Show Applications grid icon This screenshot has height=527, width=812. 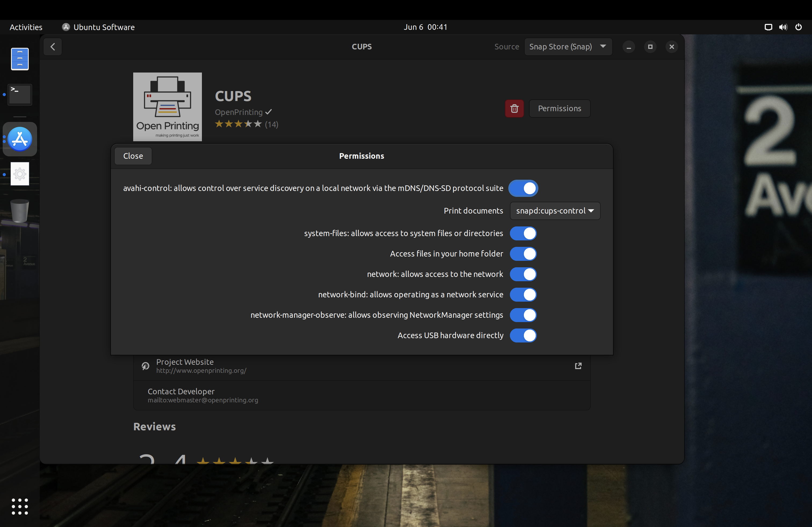click(x=20, y=507)
